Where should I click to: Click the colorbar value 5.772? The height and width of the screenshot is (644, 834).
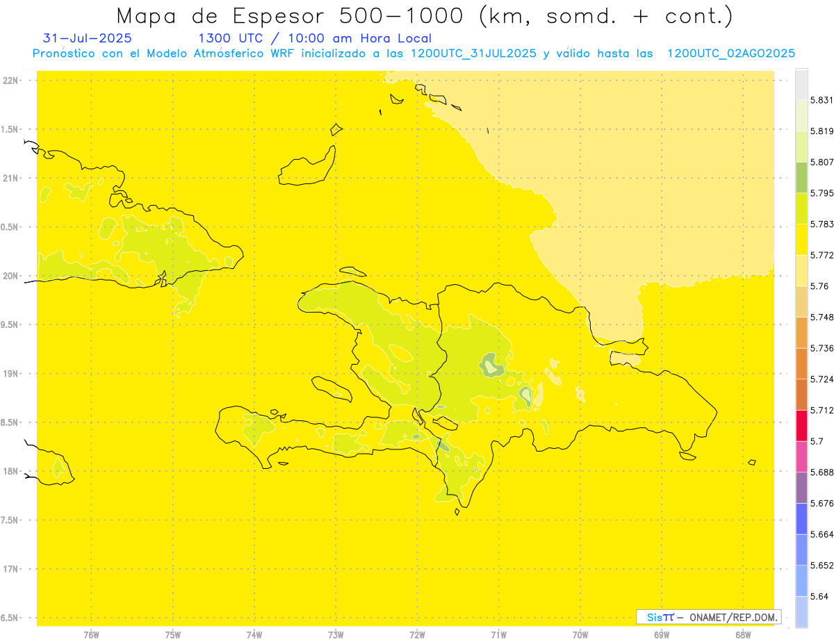(x=822, y=255)
